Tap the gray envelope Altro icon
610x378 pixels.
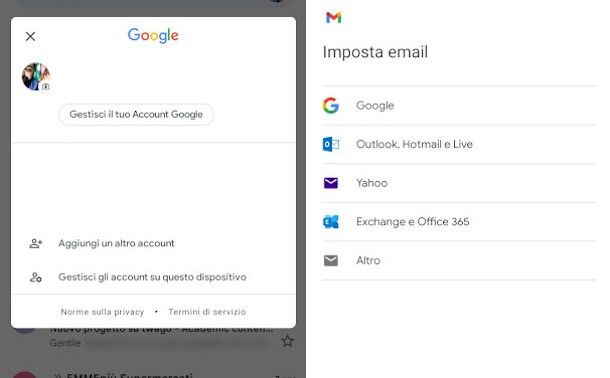pos(331,260)
